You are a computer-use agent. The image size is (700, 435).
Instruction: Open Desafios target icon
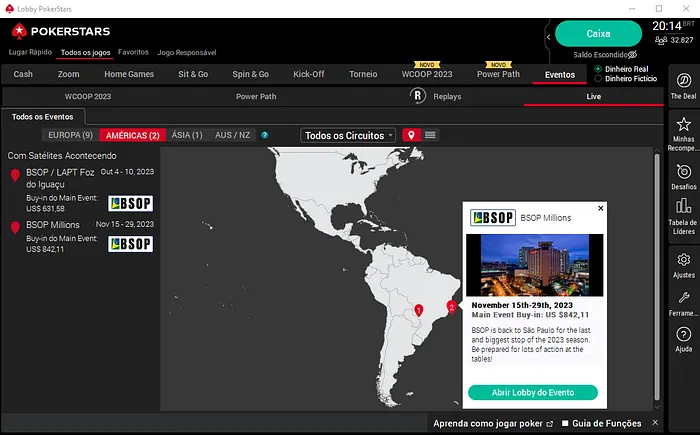[x=683, y=171]
